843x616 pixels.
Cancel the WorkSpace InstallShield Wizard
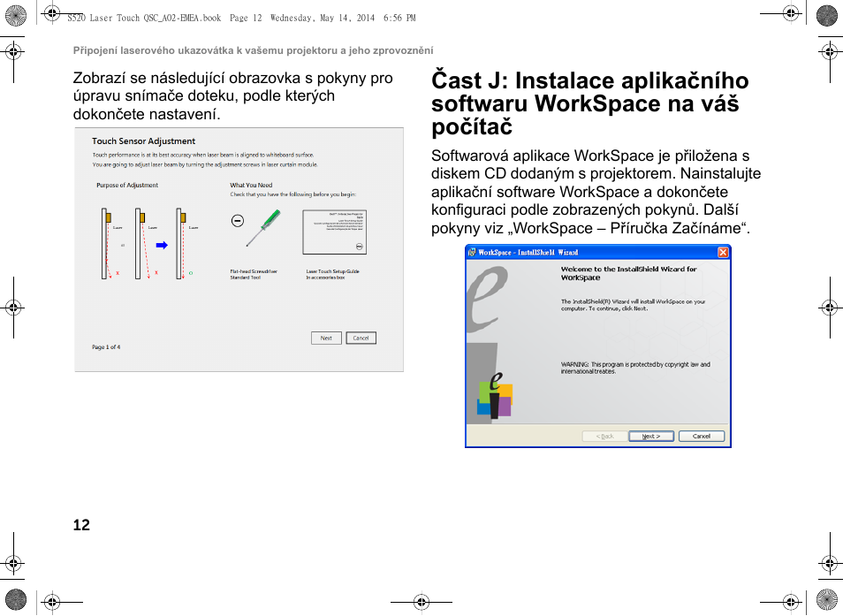(702, 437)
